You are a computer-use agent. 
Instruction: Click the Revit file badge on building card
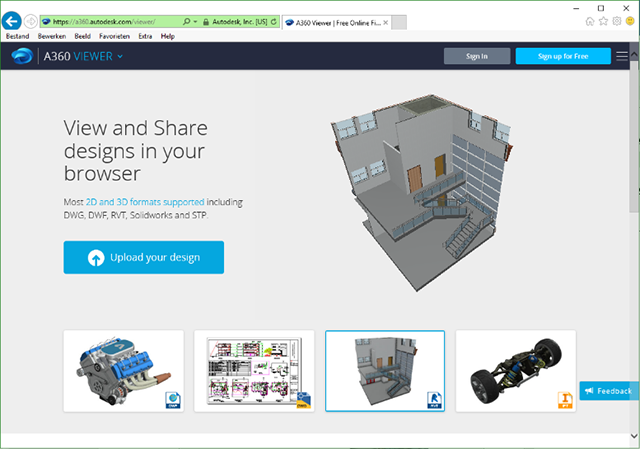click(434, 400)
